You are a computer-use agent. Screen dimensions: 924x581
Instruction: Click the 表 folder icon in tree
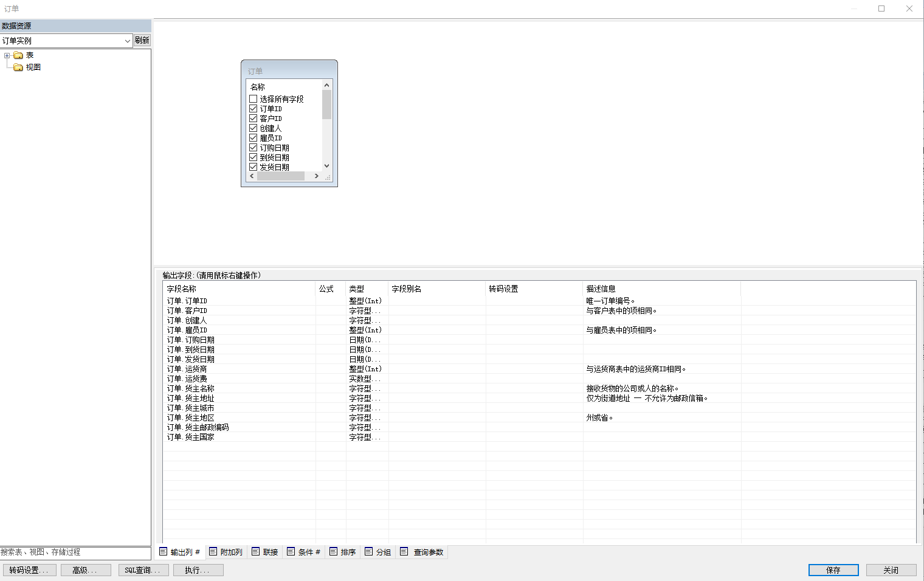click(x=18, y=55)
